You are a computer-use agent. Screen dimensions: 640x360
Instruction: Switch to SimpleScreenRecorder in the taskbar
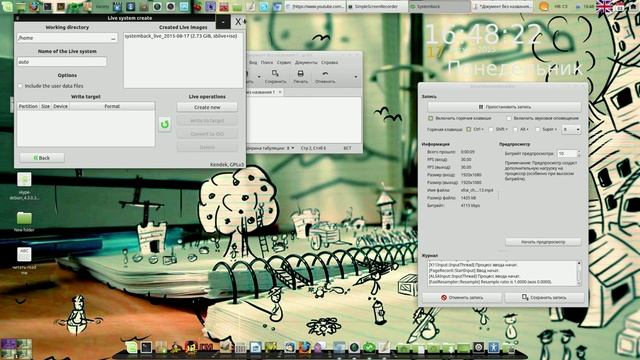377,6
